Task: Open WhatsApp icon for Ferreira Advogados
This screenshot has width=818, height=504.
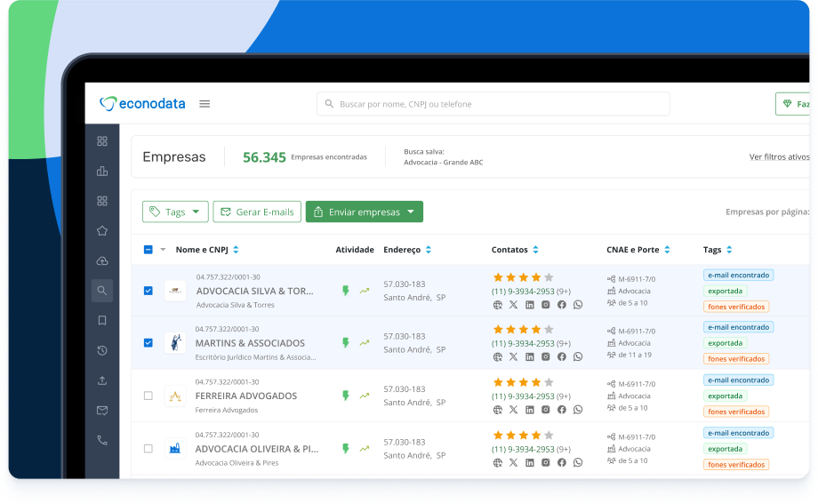Action: (578, 410)
